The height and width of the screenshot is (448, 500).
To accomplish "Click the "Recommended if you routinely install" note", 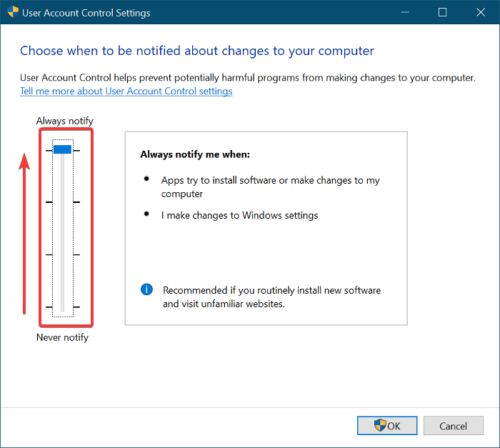I will coord(272,297).
